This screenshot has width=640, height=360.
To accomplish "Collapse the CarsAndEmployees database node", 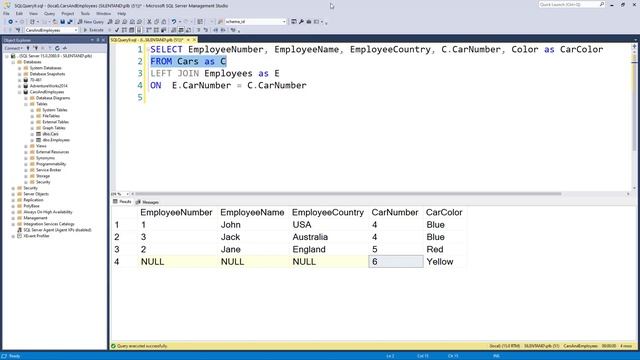I will point(20,92).
